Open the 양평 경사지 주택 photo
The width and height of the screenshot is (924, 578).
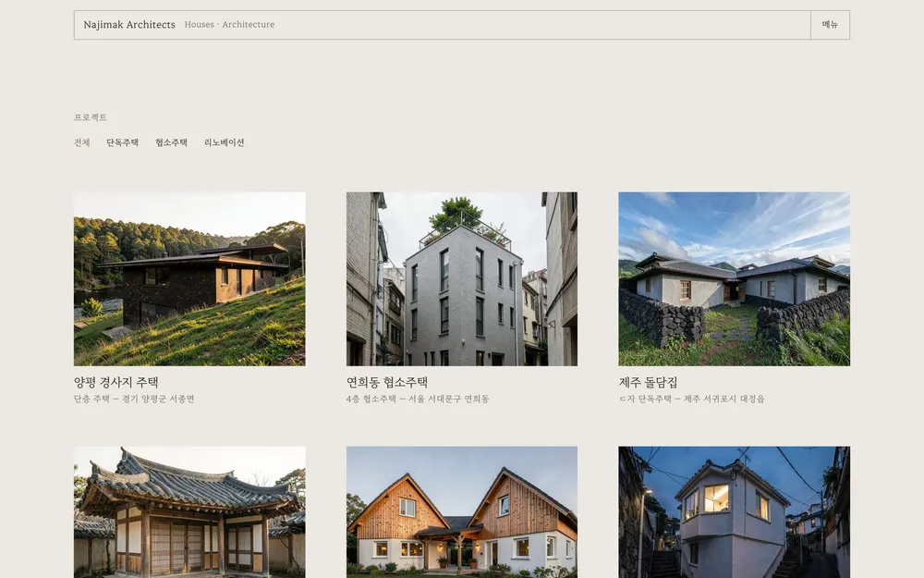coord(189,279)
